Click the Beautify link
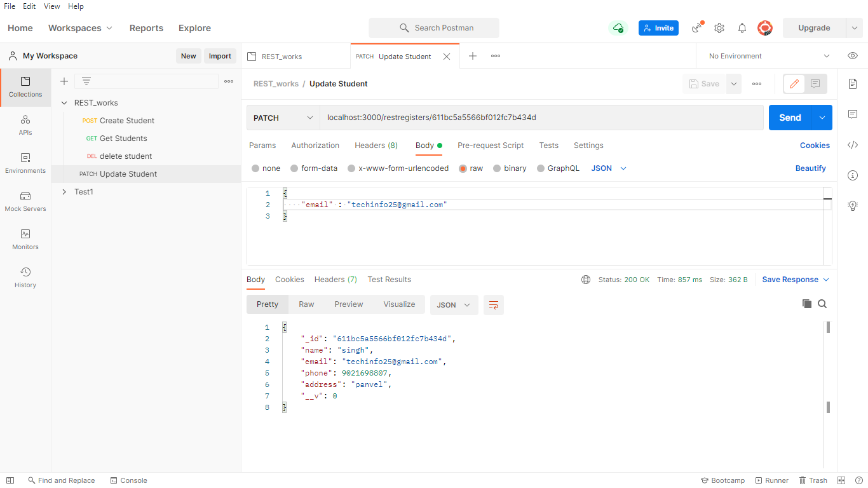This screenshot has height=488, width=868. [810, 168]
